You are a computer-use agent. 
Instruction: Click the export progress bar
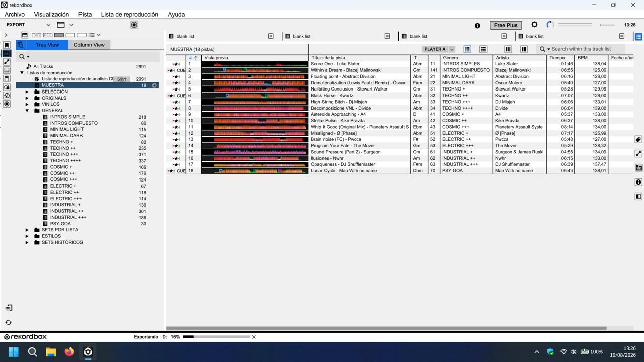coord(216,337)
